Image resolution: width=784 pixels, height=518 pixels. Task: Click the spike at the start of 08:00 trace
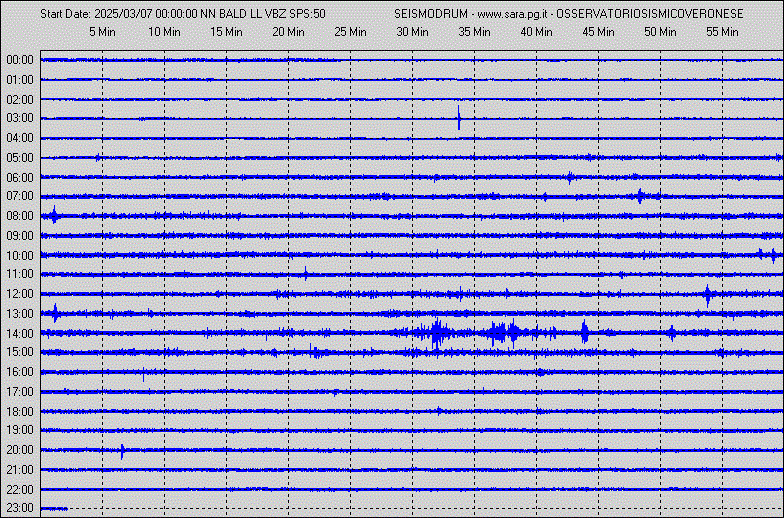pos(54,215)
